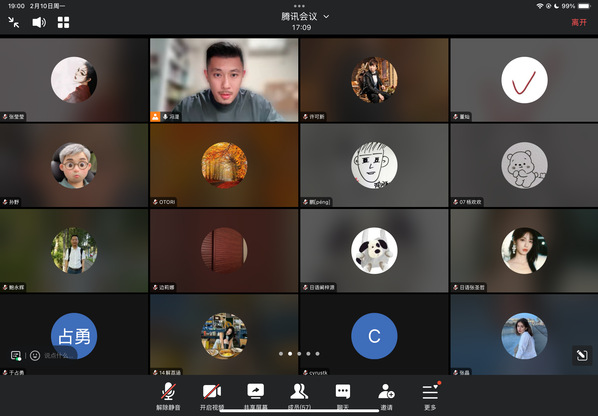The height and width of the screenshot is (416, 598).
Task: Switch layout using the grid view icon
Action: coord(63,22)
